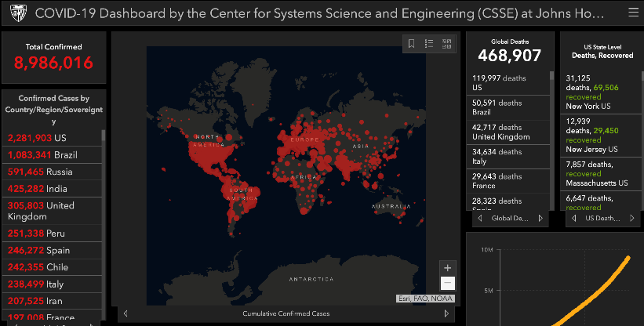Image resolution: width=644 pixels, height=326 pixels.
Task: Click New Jersey US state entry
Action: tap(602, 135)
